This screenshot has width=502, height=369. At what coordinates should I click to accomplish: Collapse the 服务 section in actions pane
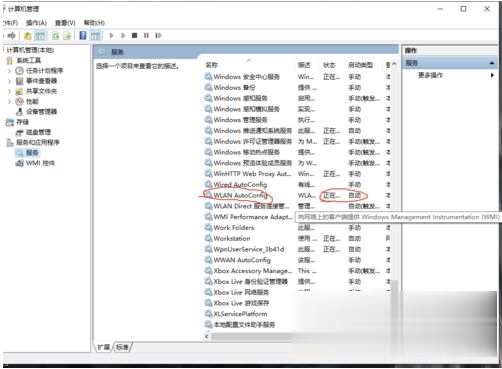[x=492, y=63]
